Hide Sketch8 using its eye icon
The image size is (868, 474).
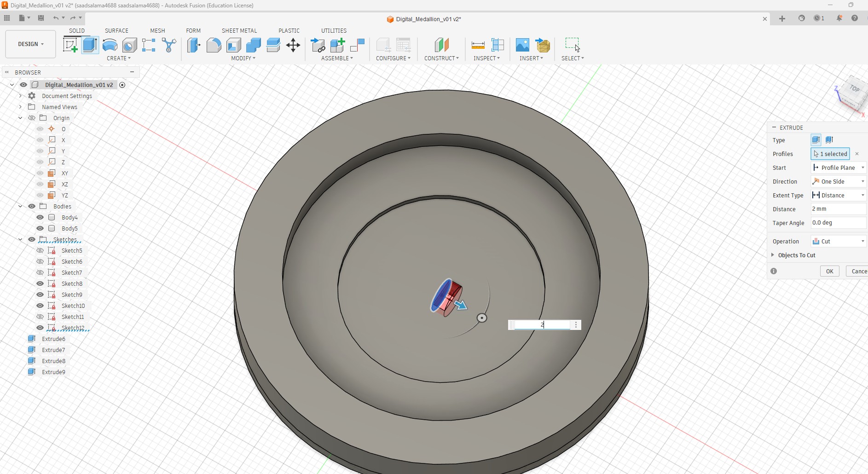click(40, 283)
